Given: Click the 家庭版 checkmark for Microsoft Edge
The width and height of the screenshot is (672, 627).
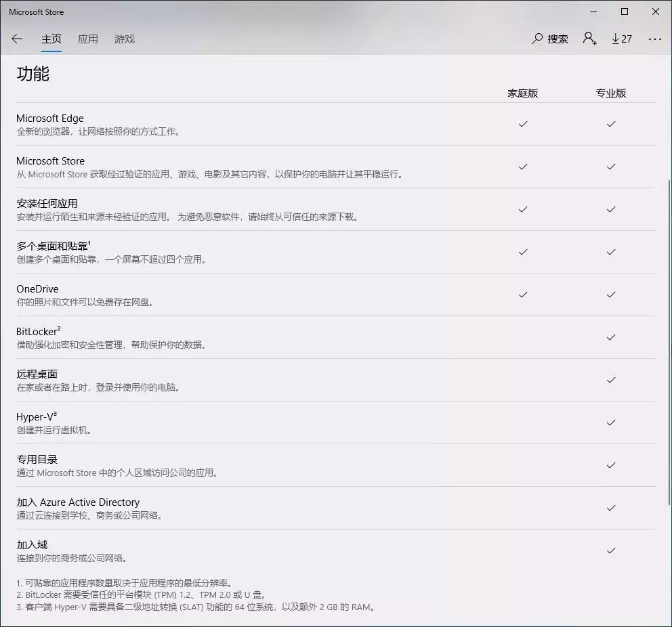Looking at the screenshot, I should click(x=523, y=124).
